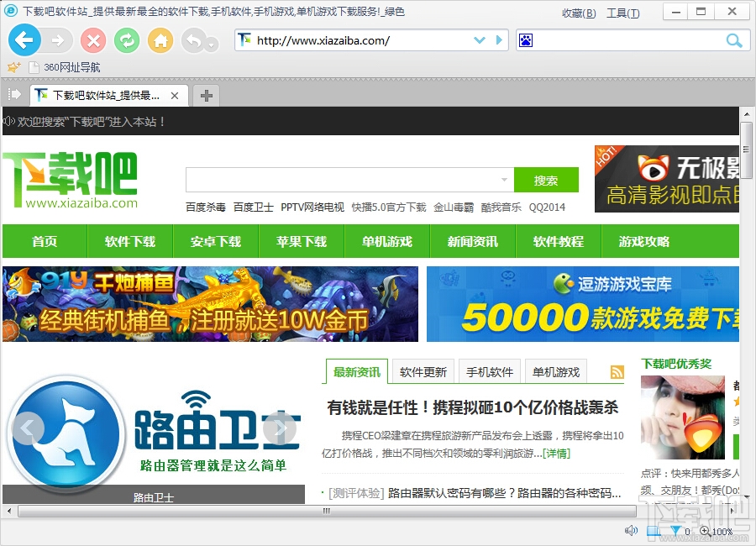Expand the site search box dropdown arrow
The height and width of the screenshot is (546, 756).
(x=504, y=180)
